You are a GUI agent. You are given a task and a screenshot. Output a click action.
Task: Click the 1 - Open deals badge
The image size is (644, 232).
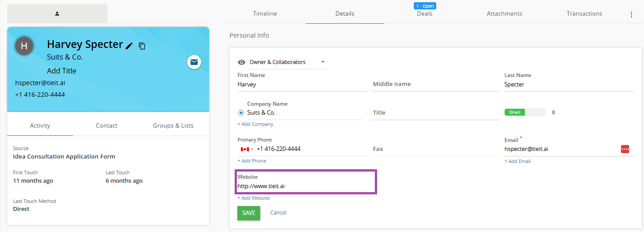coord(425,6)
